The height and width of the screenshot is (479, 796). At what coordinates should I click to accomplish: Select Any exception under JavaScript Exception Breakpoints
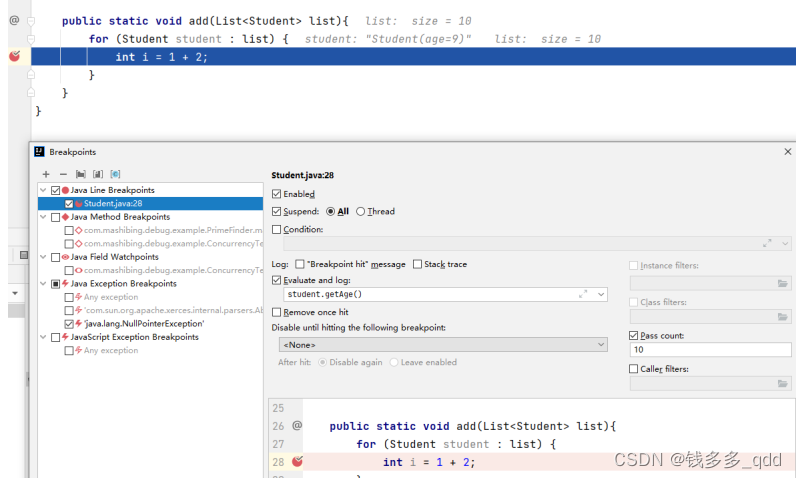[x=150, y=350]
